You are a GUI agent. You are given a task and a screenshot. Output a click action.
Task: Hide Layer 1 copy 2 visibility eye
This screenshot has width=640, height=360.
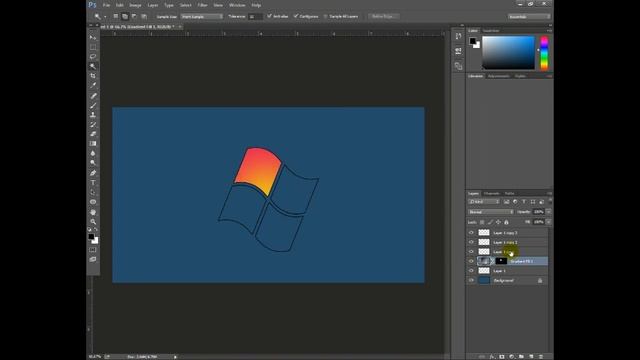471,242
